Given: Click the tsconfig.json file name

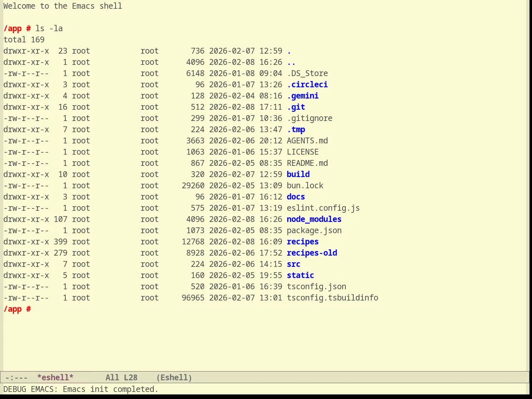Looking at the screenshot, I should pyautogui.click(x=316, y=286).
